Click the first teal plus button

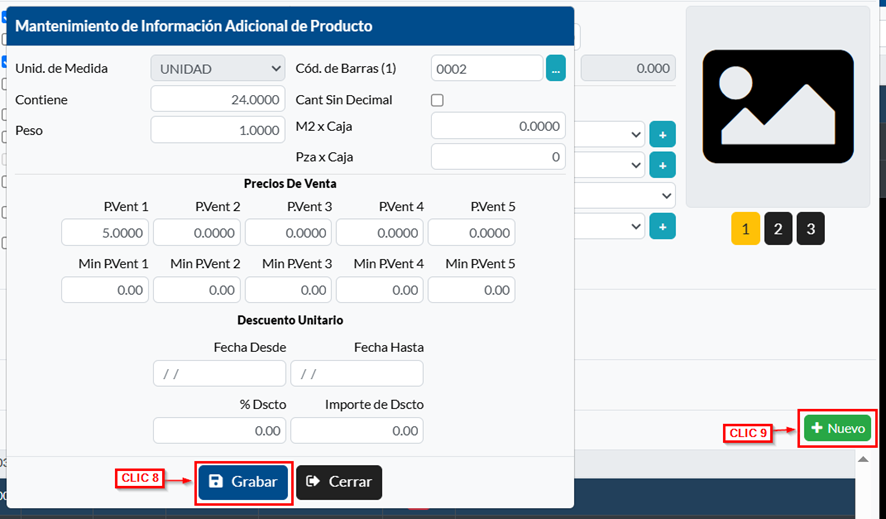click(662, 134)
